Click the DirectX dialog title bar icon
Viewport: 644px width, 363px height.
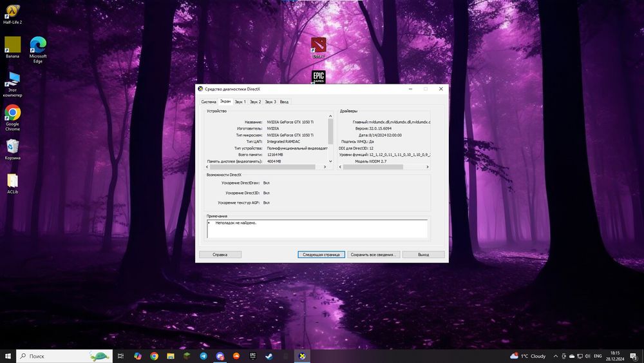pyautogui.click(x=200, y=89)
